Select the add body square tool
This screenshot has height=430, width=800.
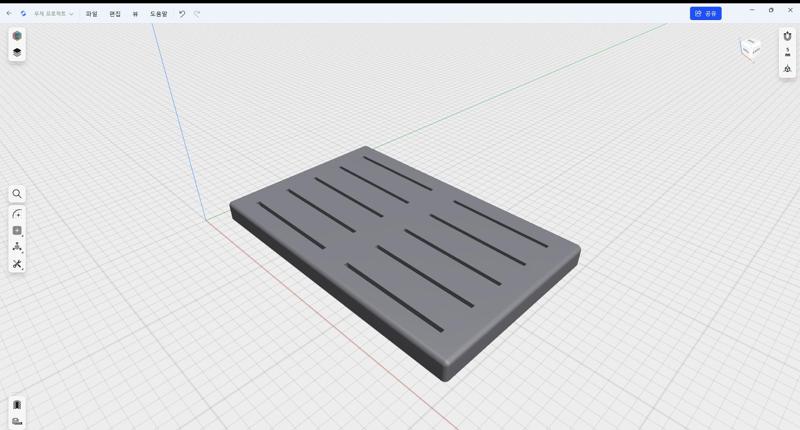tap(17, 231)
